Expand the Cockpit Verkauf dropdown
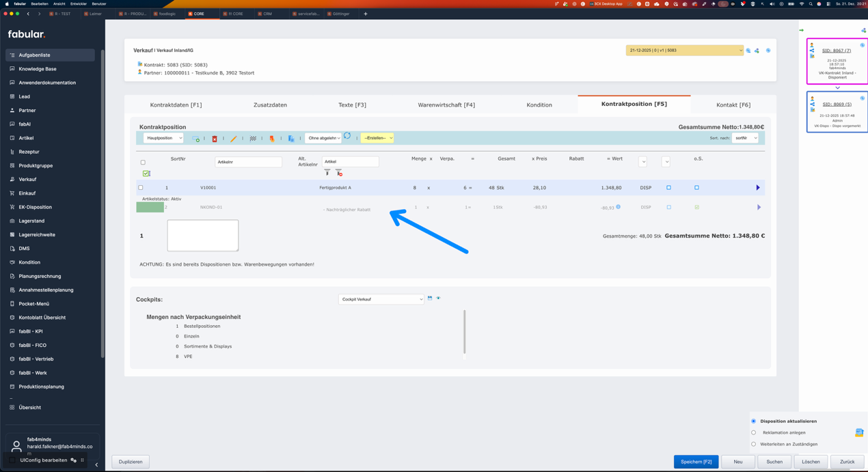The image size is (868, 472). click(381, 299)
